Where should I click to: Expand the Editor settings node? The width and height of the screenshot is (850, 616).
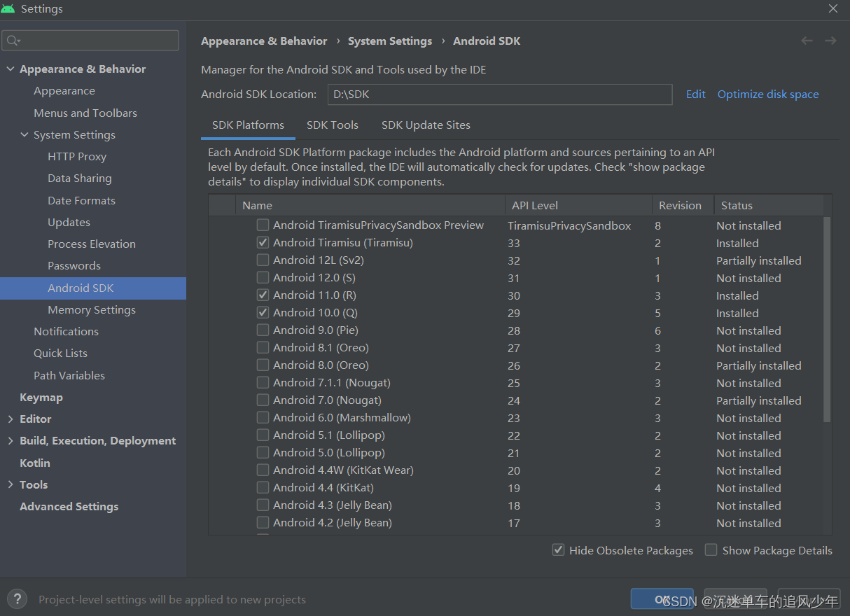tap(11, 419)
